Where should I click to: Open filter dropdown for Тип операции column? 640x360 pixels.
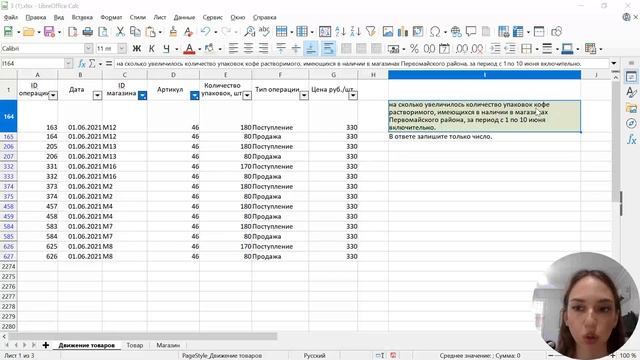304,95
